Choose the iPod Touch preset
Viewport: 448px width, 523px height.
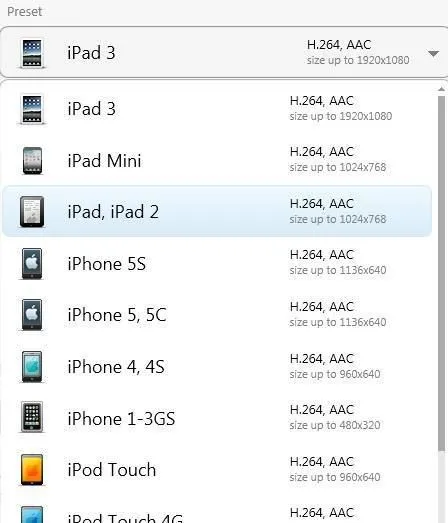tap(217, 470)
